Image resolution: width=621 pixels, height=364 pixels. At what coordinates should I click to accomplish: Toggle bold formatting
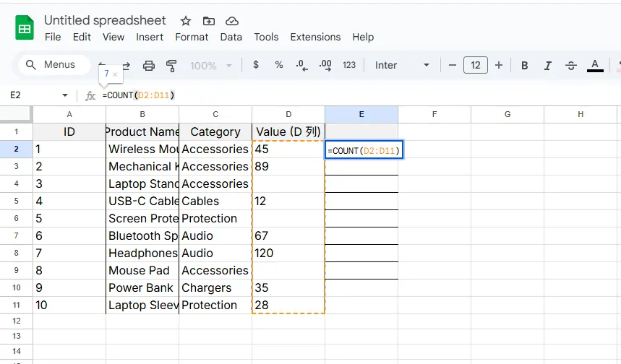[525, 65]
